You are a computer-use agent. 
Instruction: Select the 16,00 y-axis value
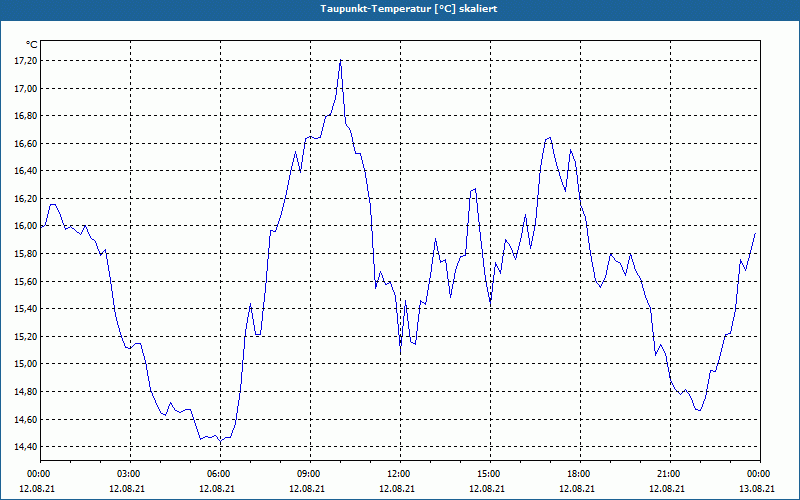27,226
